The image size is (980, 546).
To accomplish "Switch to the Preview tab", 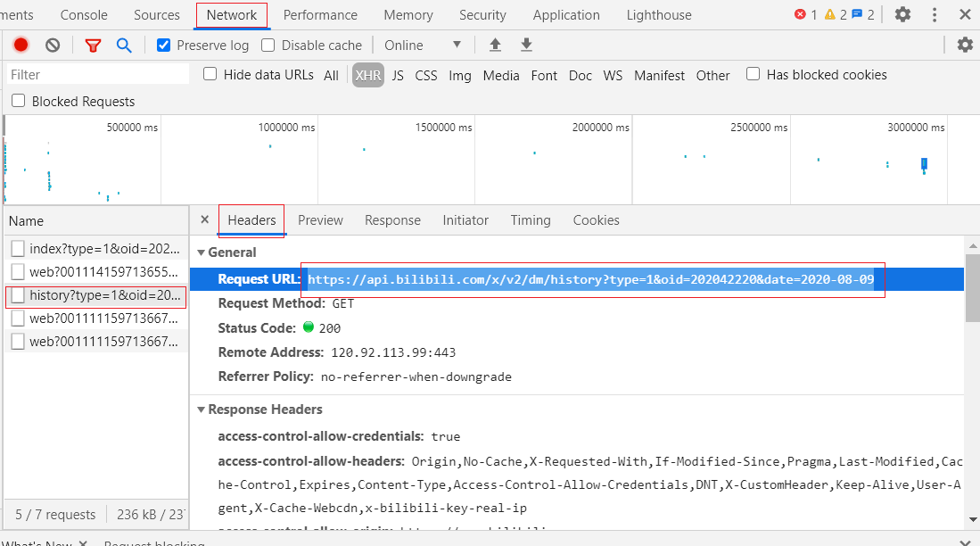I will (x=320, y=220).
